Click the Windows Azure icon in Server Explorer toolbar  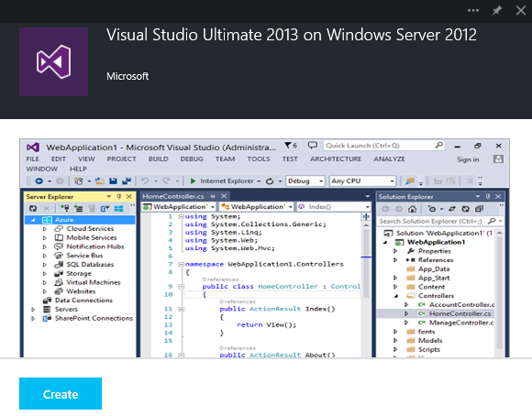pos(118,209)
